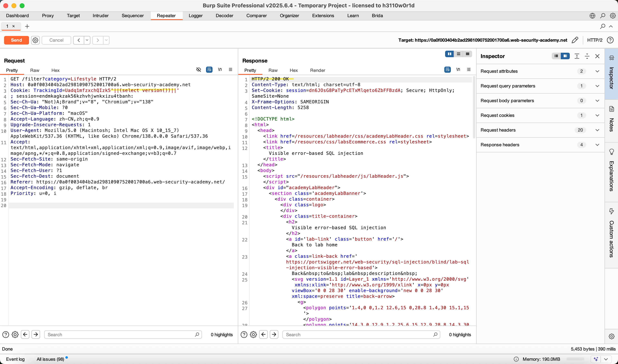
Task: Close Repeater tab 1
Action: click(13, 26)
